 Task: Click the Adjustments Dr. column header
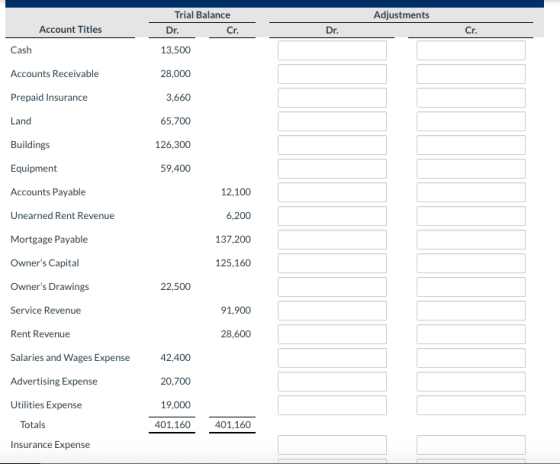pyautogui.click(x=332, y=30)
